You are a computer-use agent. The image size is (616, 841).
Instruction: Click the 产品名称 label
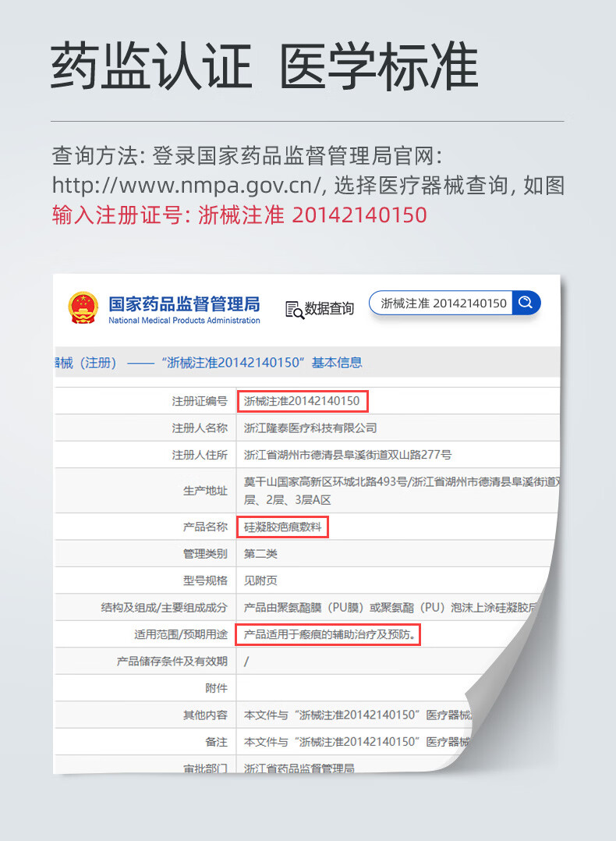[x=205, y=527]
